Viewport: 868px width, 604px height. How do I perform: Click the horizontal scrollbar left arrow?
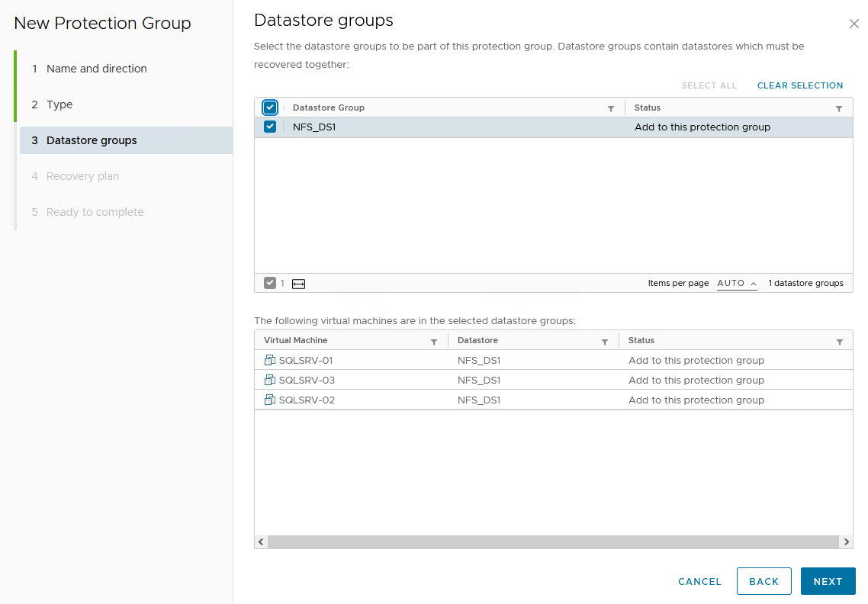261,541
